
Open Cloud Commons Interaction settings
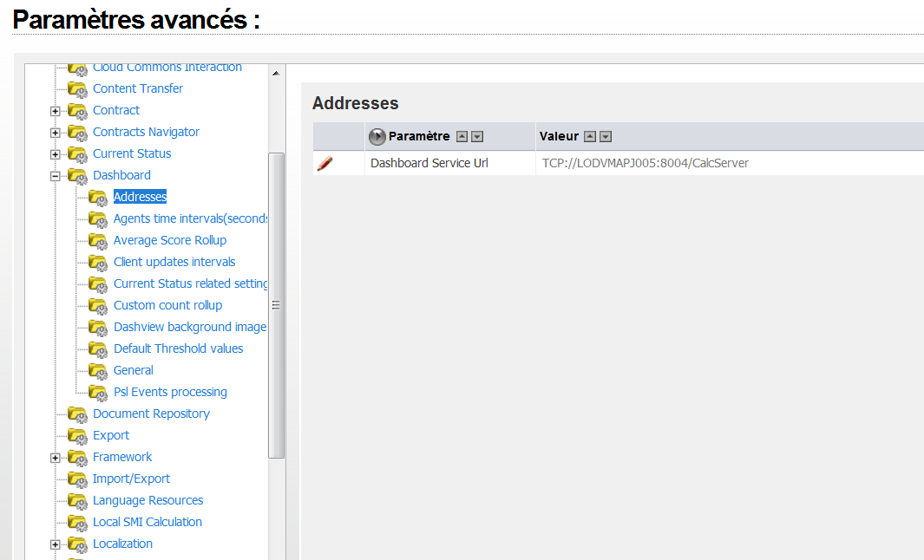167,67
